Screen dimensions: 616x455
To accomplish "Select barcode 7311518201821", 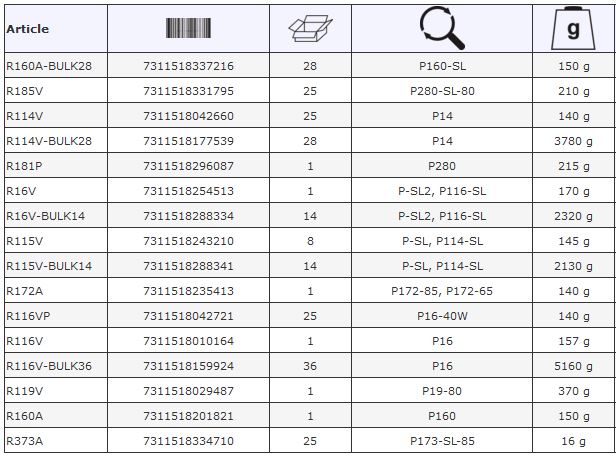I will (x=189, y=416).
